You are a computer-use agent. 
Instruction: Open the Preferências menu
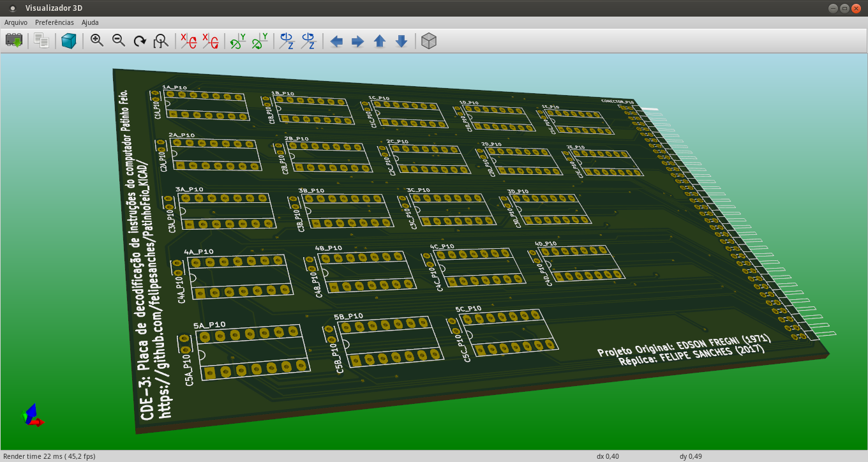[x=54, y=22]
